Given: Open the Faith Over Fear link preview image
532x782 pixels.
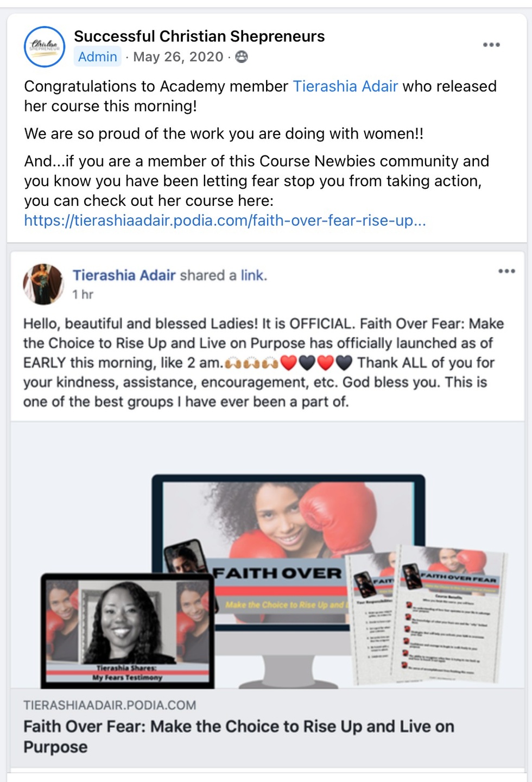Looking at the screenshot, I should pos(268,556).
